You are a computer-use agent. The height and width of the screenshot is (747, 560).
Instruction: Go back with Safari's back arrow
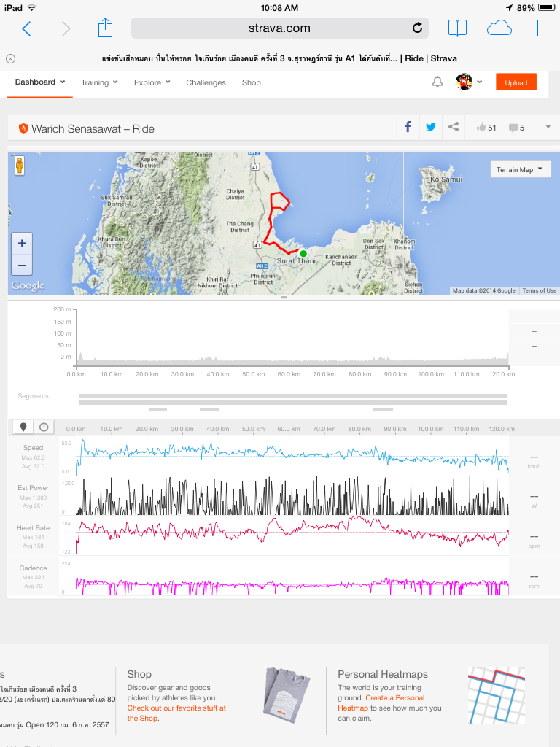27,28
